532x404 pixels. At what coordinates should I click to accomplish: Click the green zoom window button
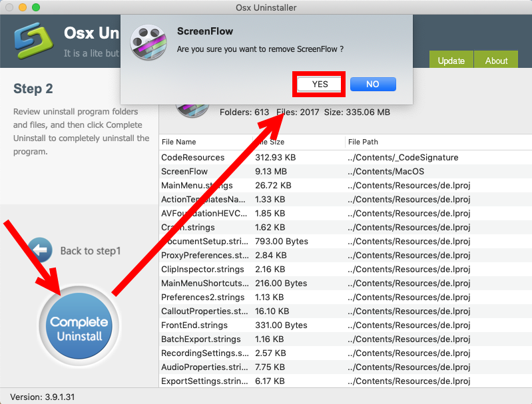(36, 7)
